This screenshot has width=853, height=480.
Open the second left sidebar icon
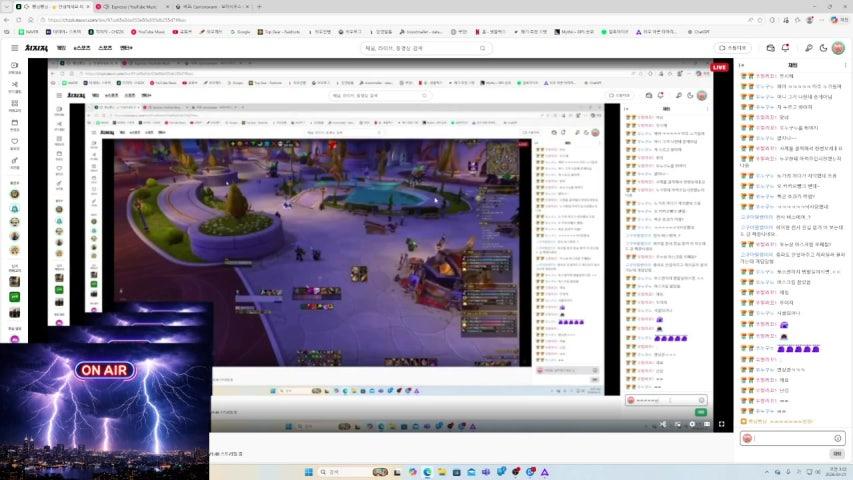[x=15, y=87]
